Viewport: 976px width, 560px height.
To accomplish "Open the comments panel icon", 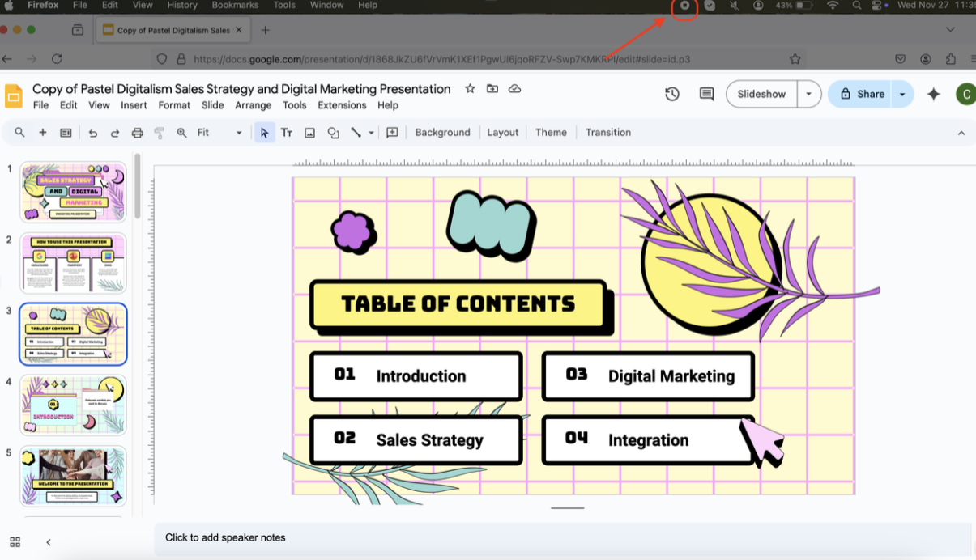I will coord(706,94).
